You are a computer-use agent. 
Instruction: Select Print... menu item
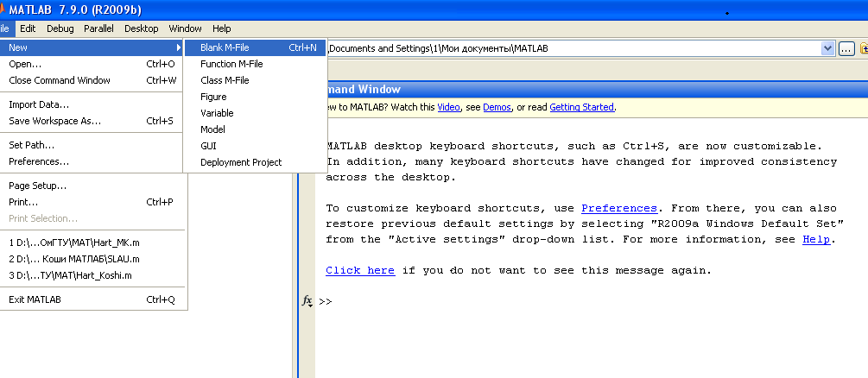tap(92, 202)
